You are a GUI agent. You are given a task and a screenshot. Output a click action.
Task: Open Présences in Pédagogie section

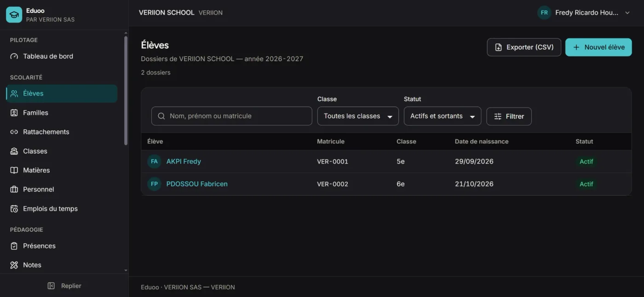tap(62, 246)
